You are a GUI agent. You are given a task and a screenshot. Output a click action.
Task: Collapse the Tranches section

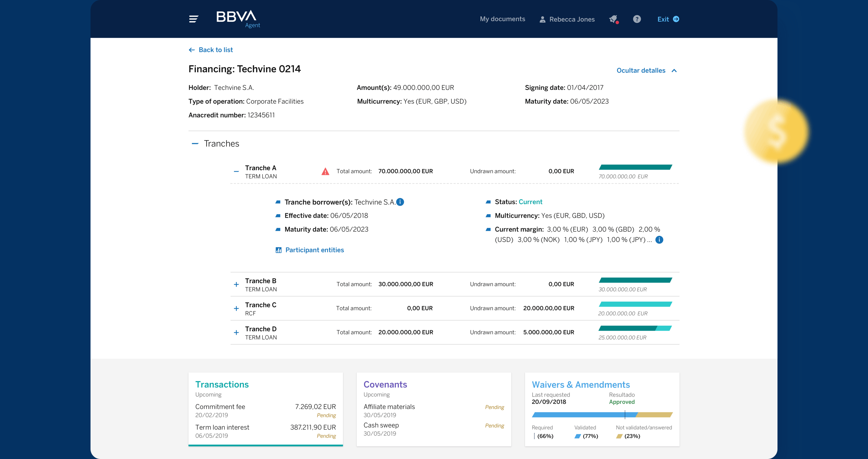[x=195, y=144]
